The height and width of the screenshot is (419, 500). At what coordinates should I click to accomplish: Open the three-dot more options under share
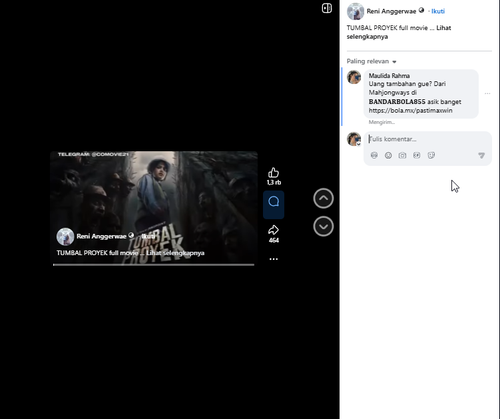(273, 259)
